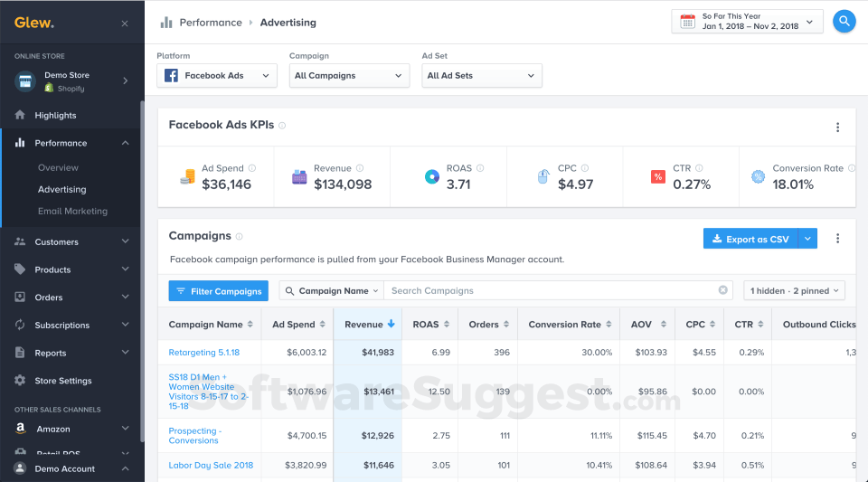Viewport: 868px width, 482px height.
Task: Open the All Campaigns dropdown
Action: pos(349,76)
